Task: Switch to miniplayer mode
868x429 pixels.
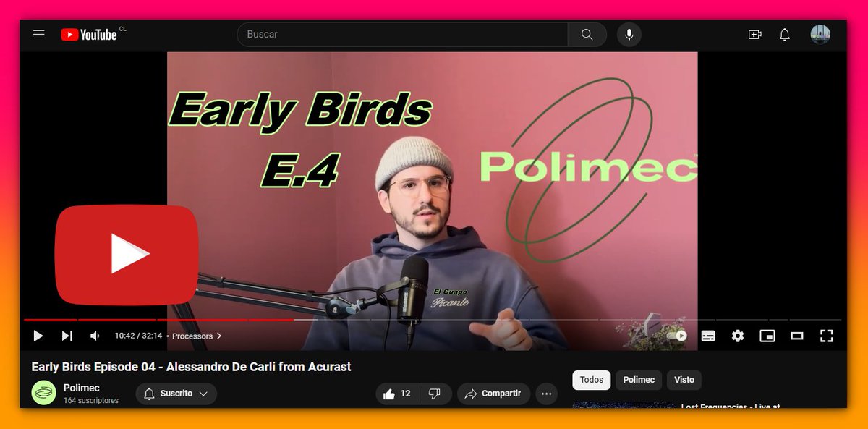Action: tap(767, 336)
